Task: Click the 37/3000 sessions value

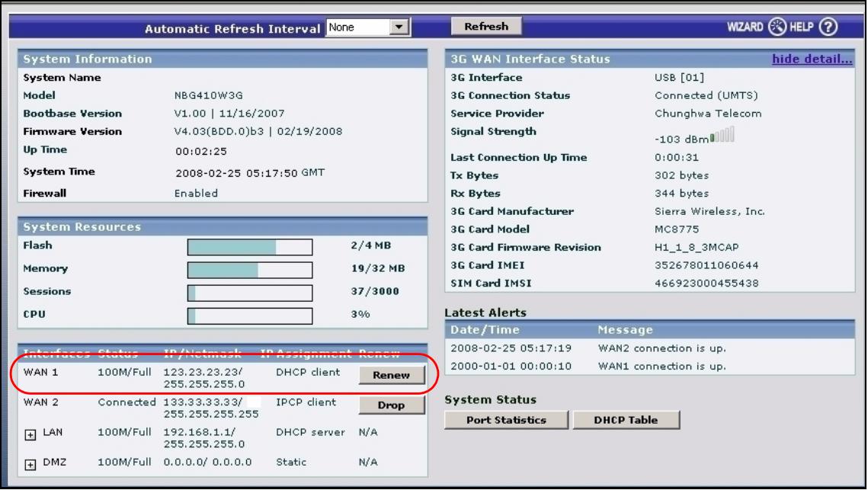Action: coord(375,291)
